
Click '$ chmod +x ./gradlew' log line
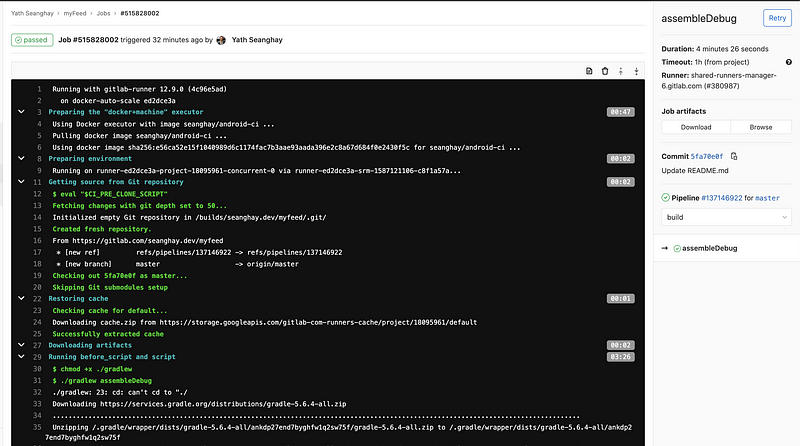pos(92,368)
